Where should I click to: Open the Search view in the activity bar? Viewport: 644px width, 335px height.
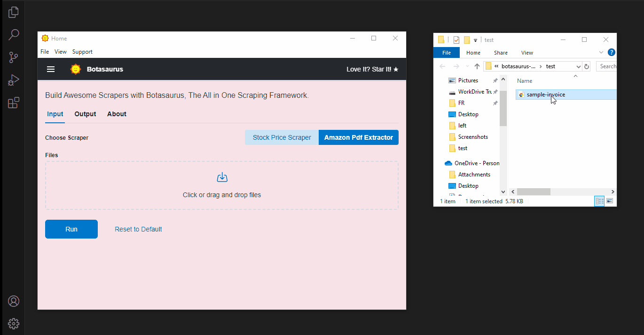click(13, 34)
